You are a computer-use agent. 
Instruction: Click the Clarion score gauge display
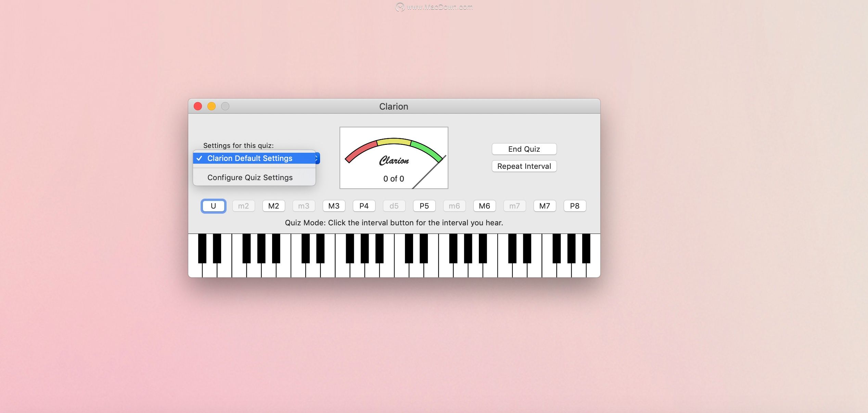pyautogui.click(x=394, y=158)
